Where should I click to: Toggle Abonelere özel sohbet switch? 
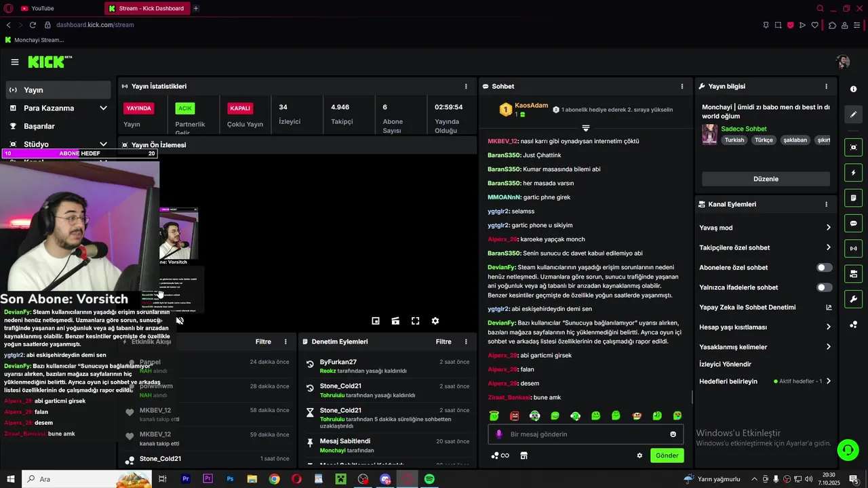click(x=824, y=268)
